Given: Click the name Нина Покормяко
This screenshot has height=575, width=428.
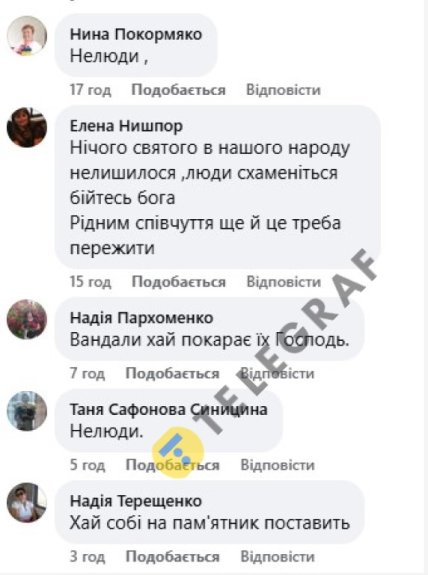Looking at the screenshot, I should point(136,34).
